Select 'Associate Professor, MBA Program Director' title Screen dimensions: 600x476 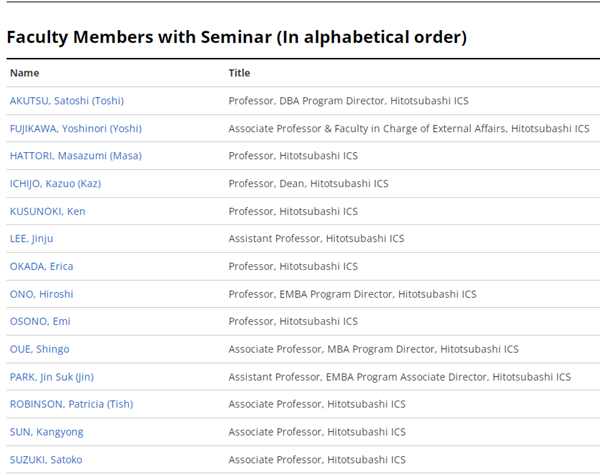[374, 349]
